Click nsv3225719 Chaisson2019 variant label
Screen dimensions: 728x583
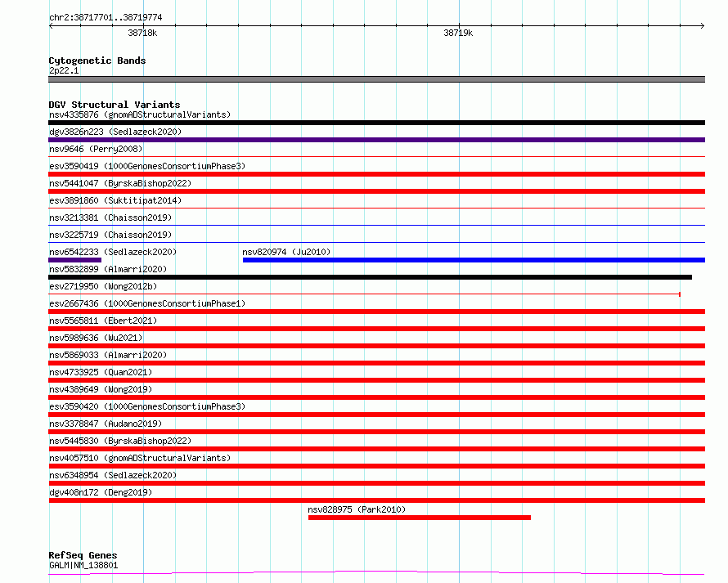pos(110,235)
